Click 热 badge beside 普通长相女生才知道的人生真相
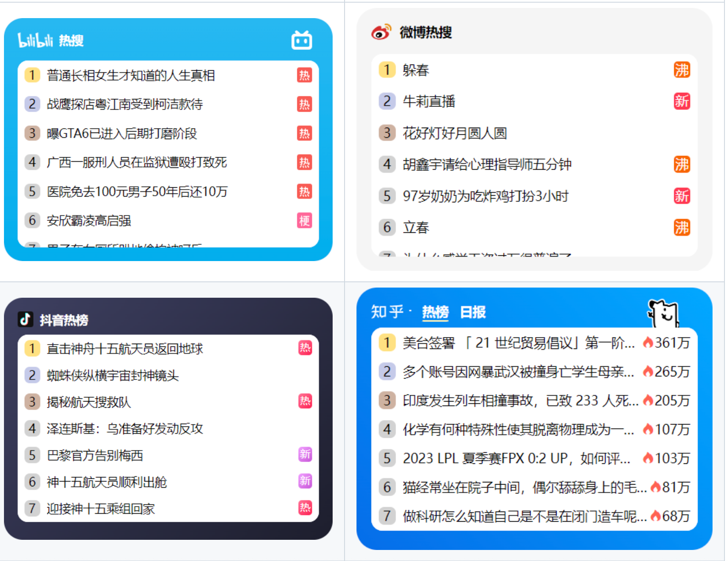Image resolution: width=728 pixels, height=561 pixels. [304, 76]
